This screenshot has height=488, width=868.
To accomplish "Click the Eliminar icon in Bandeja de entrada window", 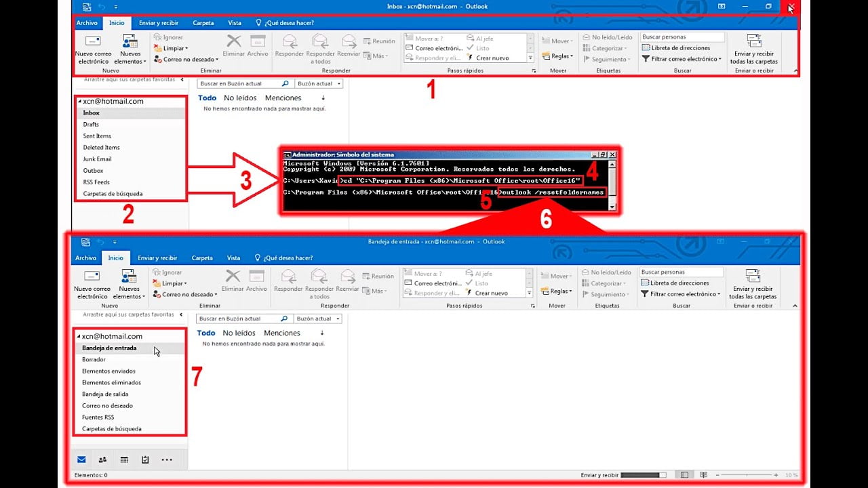I will (x=233, y=281).
